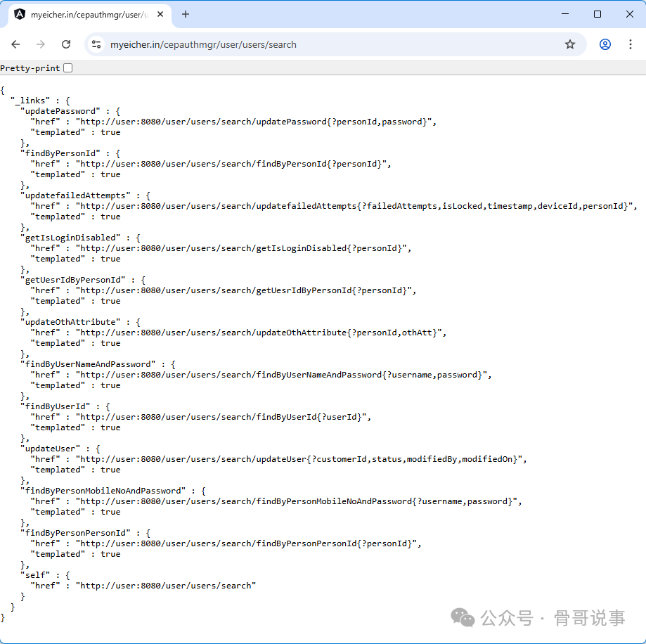
Task: Open a new browser tab
Action: [x=186, y=15]
